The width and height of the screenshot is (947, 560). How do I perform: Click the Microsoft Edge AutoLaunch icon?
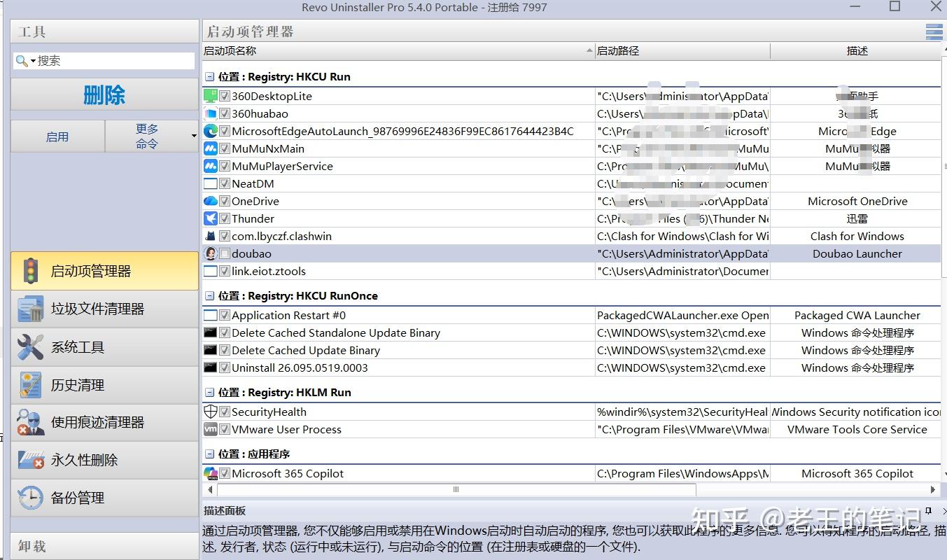[210, 131]
